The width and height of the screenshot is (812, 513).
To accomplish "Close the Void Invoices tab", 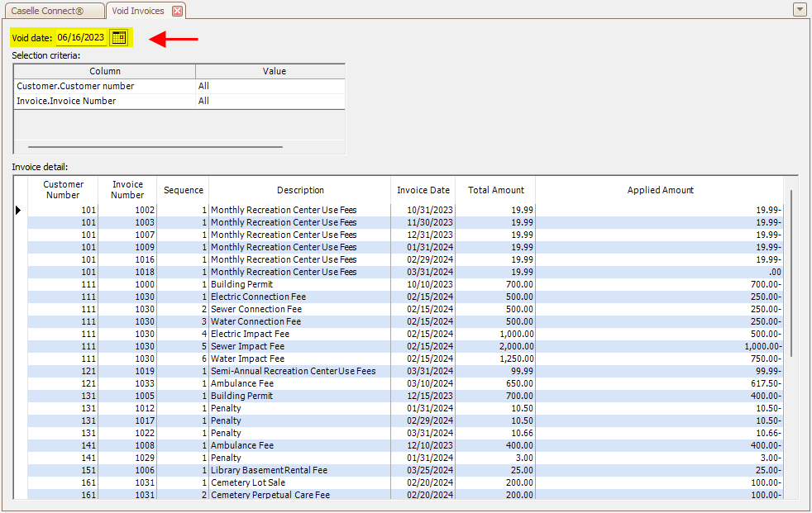I will (177, 11).
